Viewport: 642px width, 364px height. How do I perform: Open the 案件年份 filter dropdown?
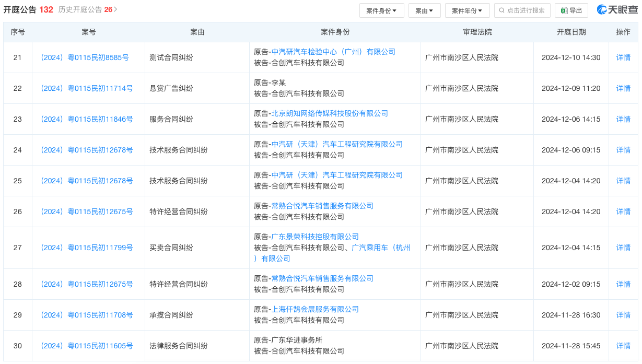coord(467,10)
